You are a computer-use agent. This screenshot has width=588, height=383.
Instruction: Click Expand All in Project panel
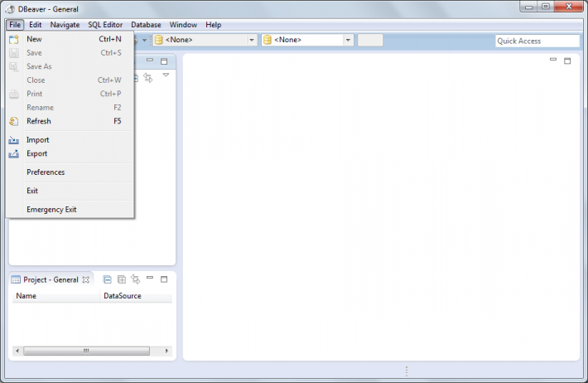pos(122,279)
